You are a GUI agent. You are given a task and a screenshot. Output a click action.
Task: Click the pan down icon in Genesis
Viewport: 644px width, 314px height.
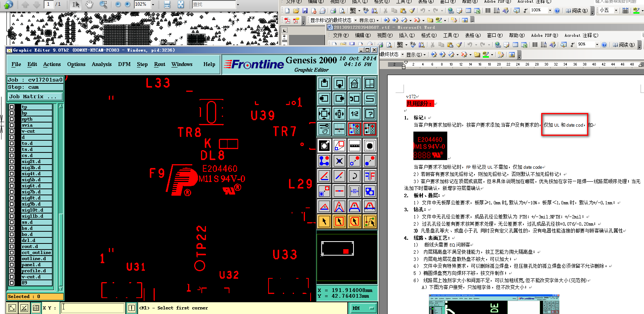[339, 83]
